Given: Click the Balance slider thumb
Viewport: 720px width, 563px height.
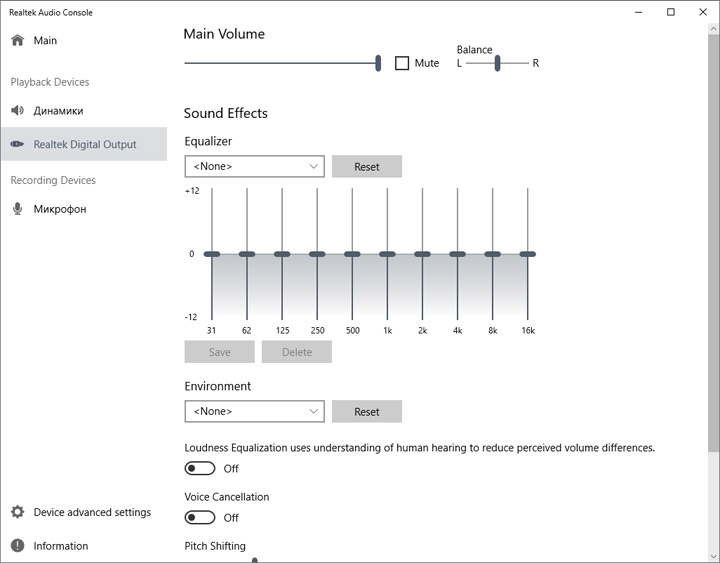Looking at the screenshot, I should pos(497,63).
